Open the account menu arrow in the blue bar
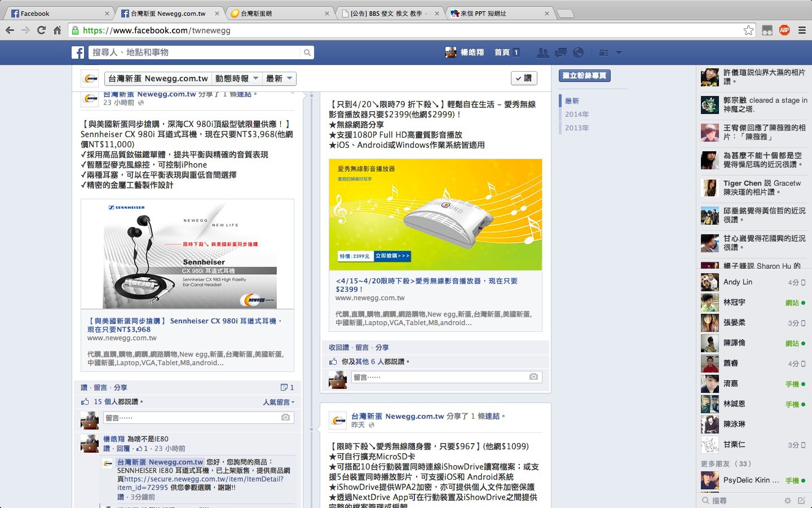Screen dimensions: 812x508 (x=619, y=52)
